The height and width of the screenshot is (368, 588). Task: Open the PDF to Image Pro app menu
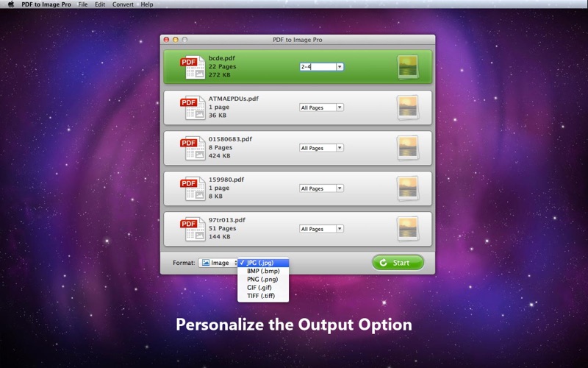click(46, 4)
